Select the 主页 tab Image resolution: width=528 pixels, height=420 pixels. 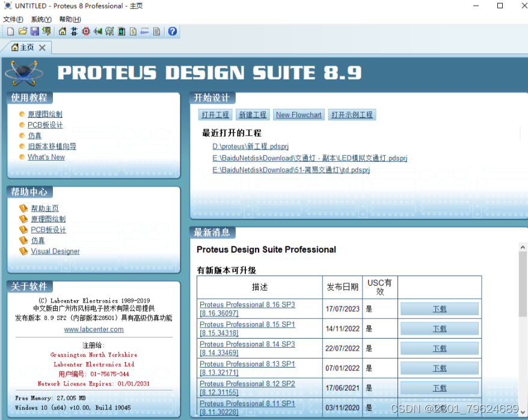pos(24,46)
